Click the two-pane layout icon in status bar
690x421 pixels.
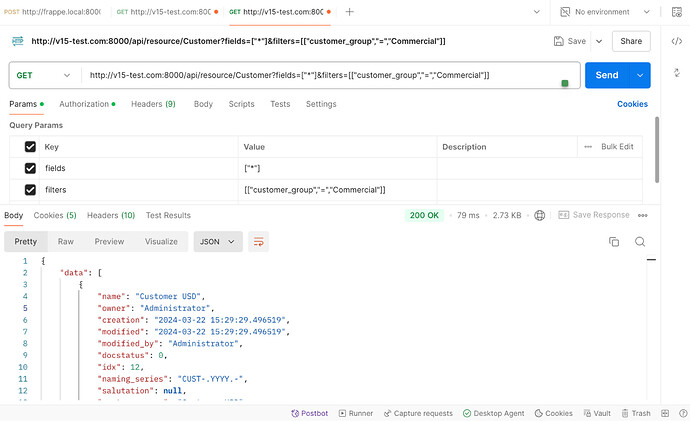[x=665, y=414]
